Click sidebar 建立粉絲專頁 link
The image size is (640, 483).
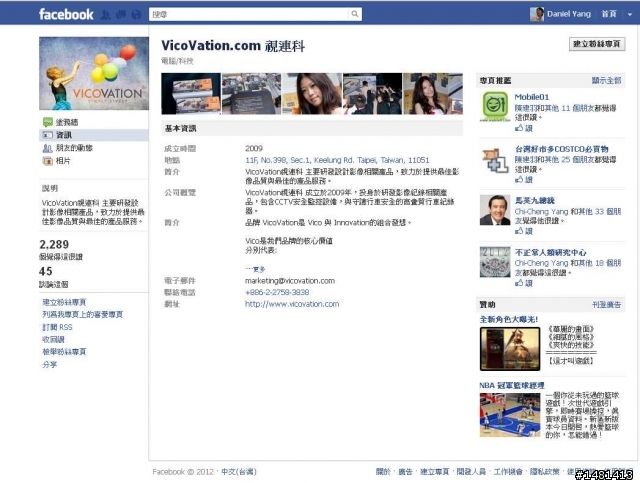click(x=64, y=303)
